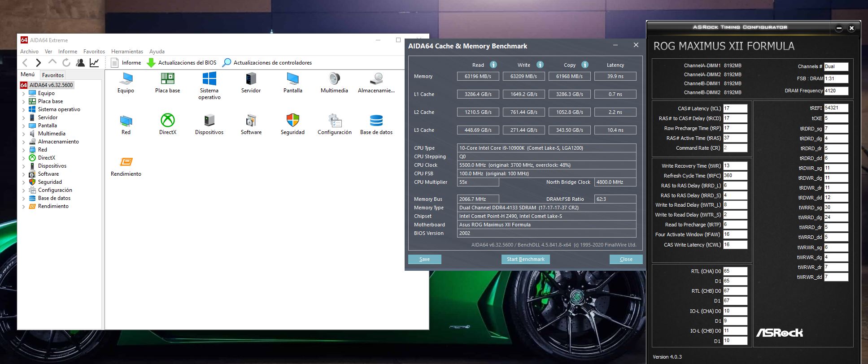This screenshot has height=364, width=868.
Task: Click the Write info icon in benchmark window
Action: coord(540,65)
